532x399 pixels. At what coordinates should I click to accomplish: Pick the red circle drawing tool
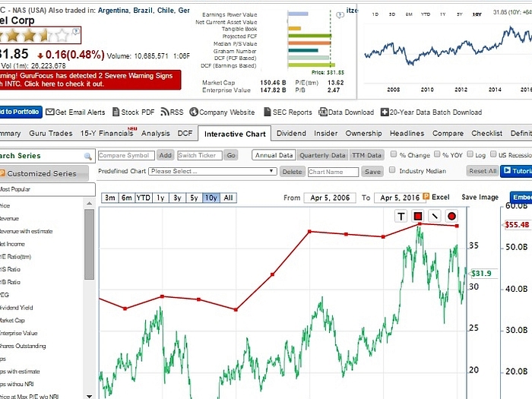451,217
